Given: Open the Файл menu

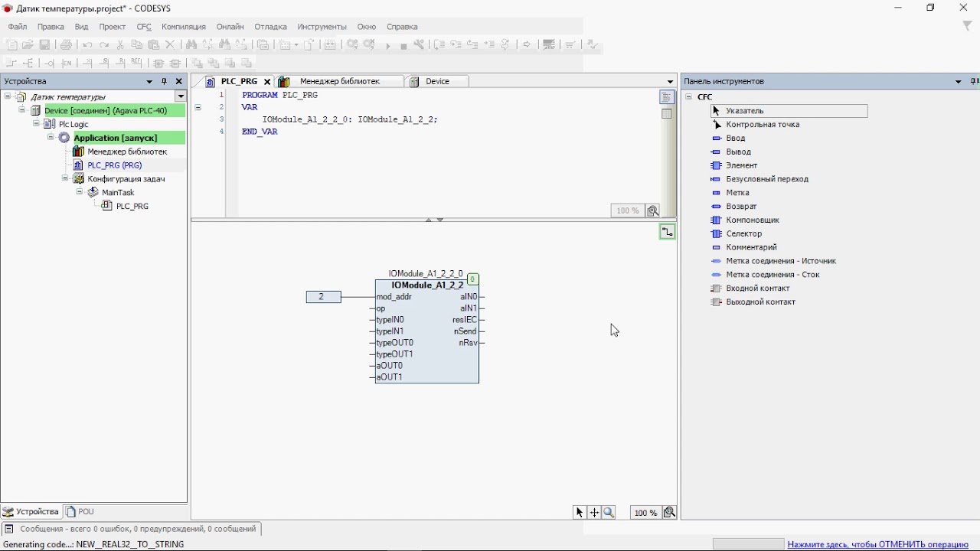Looking at the screenshot, I should tap(18, 27).
